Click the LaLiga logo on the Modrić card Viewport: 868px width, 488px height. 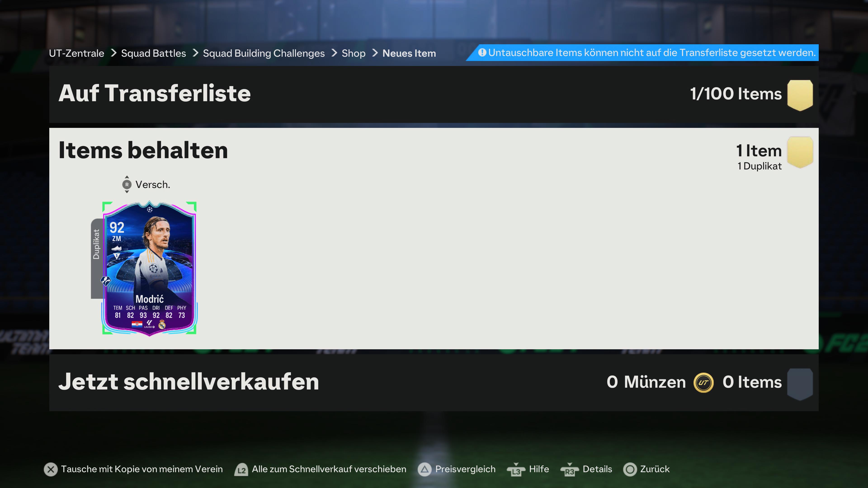149,324
